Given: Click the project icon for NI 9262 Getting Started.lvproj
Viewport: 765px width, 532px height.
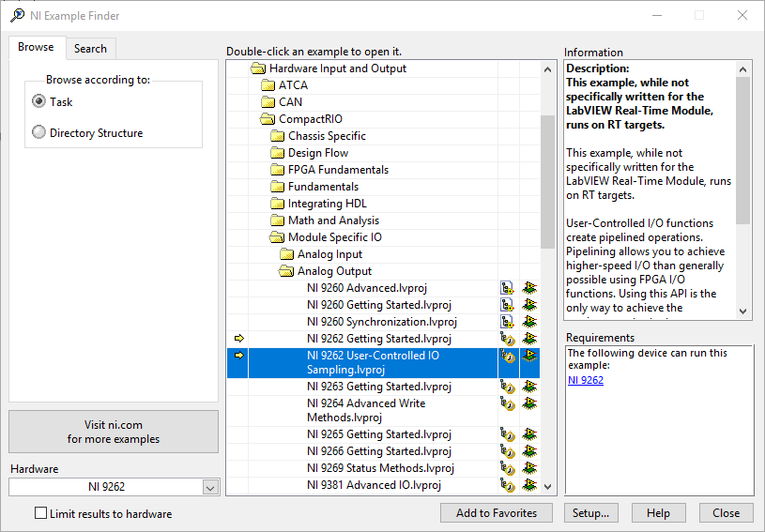Looking at the screenshot, I should [508, 339].
